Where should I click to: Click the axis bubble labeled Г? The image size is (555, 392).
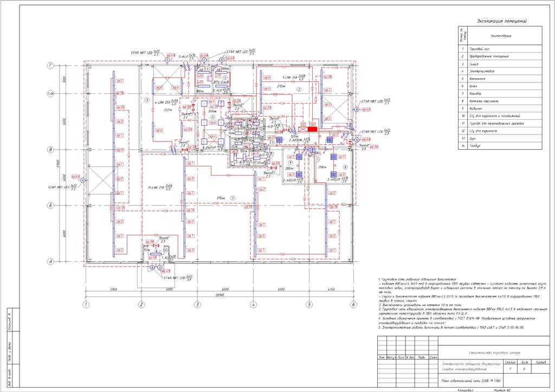tap(50, 66)
